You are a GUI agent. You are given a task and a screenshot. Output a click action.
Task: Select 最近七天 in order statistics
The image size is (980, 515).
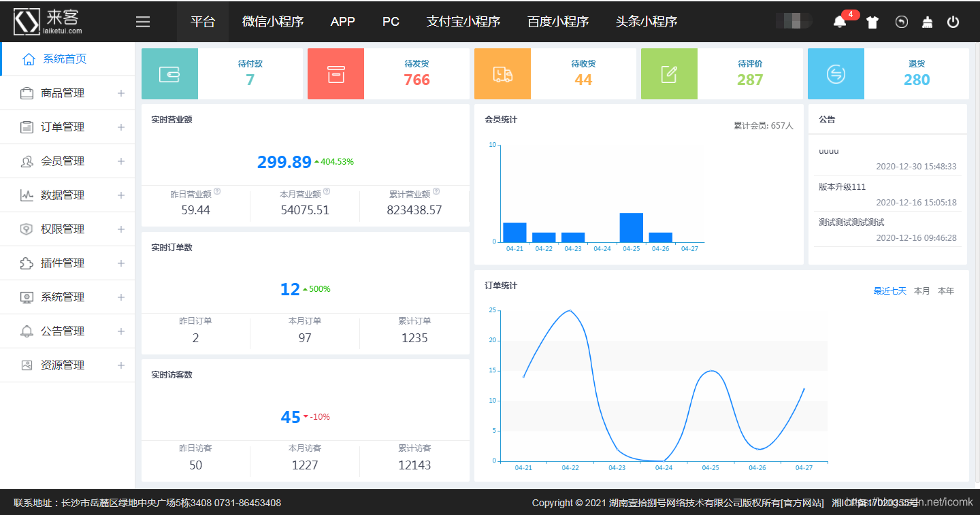pos(890,291)
